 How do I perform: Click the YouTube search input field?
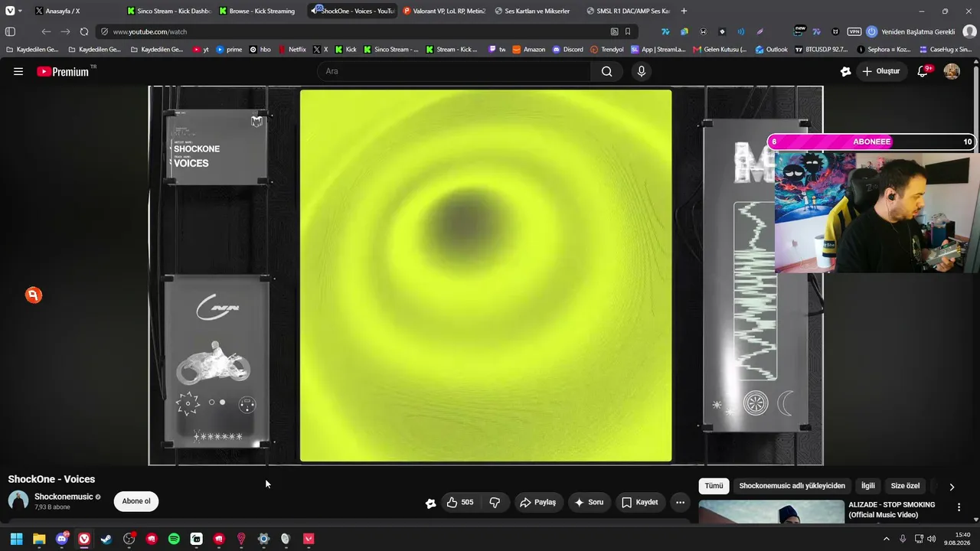coord(454,71)
